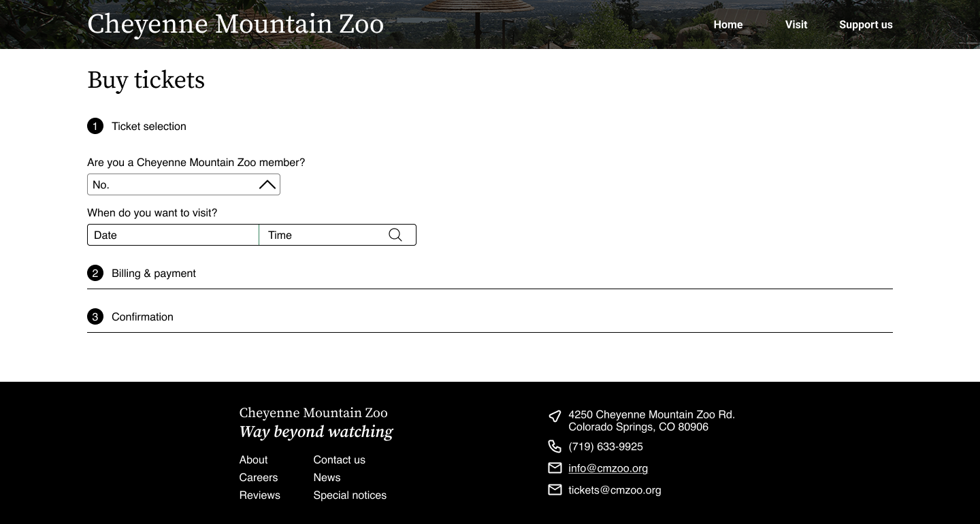This screenshot has width=980, height=524.
Task: Click the step 3 circle for Confirmation
Action: point(95,316)
